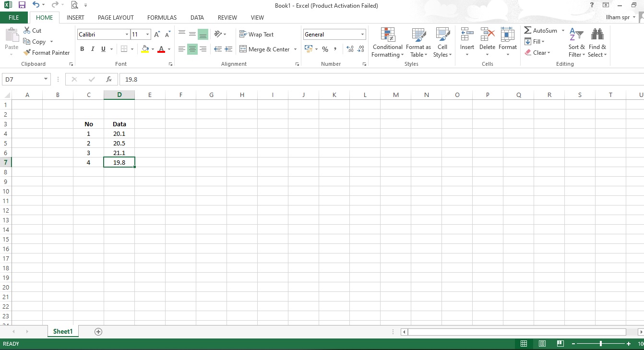The height and width of the screenshot is (350, 644).
Task: Click the Copy button
Action: [34, 42]
